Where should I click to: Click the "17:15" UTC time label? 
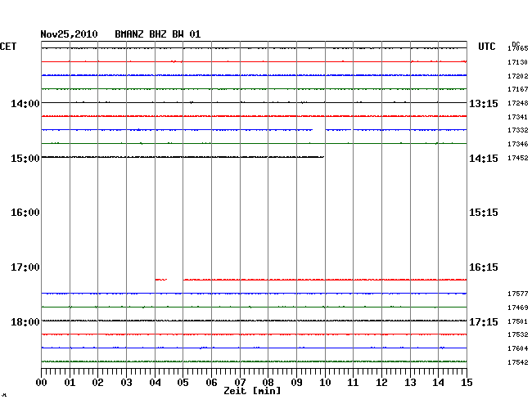484,321
